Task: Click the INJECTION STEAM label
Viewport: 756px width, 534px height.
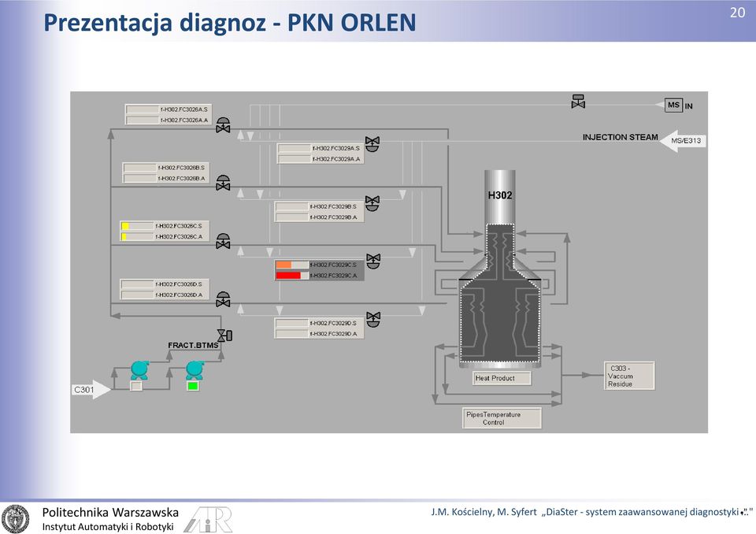Action: [620, 137]
